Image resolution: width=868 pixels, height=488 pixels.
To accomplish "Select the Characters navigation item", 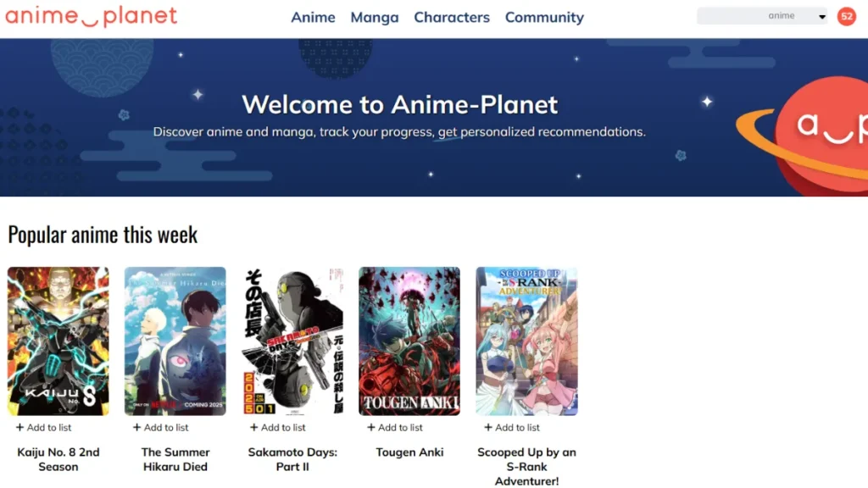I will (452, 17).
